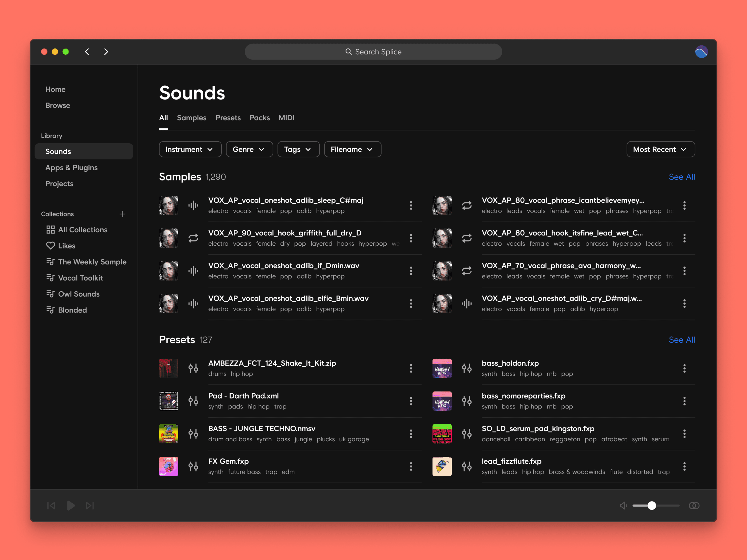Navigate back with the left arrow

click(87, 52)
